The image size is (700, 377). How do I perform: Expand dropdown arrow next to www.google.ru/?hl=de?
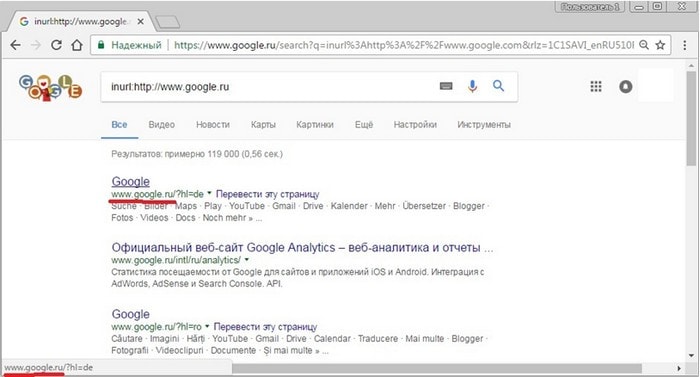click(x=209, y=193)
